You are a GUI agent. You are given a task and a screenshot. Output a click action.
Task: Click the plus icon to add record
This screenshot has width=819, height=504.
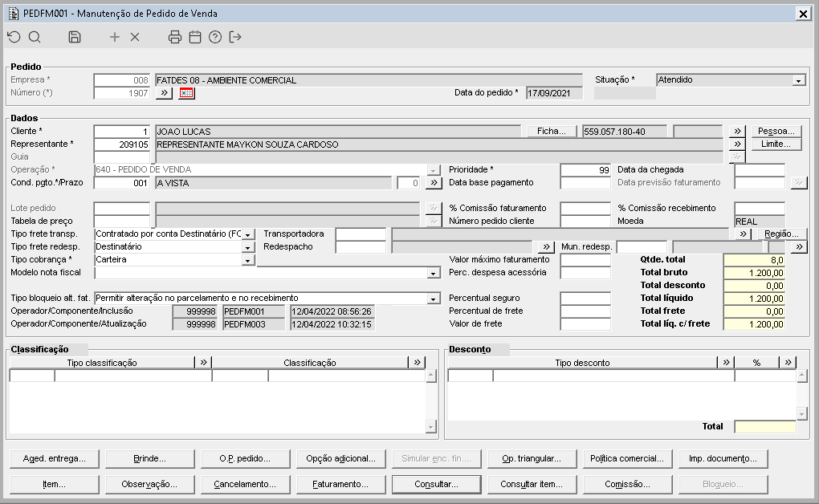(115, 37)
